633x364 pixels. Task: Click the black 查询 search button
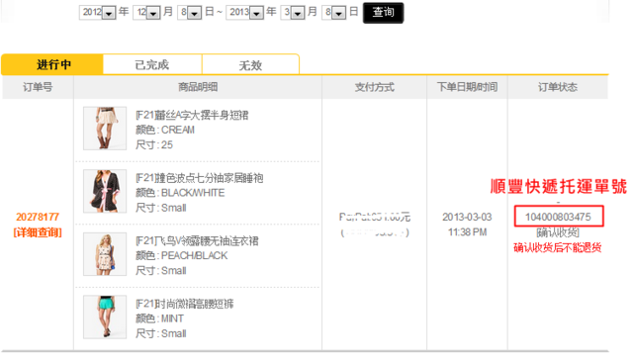383,13
